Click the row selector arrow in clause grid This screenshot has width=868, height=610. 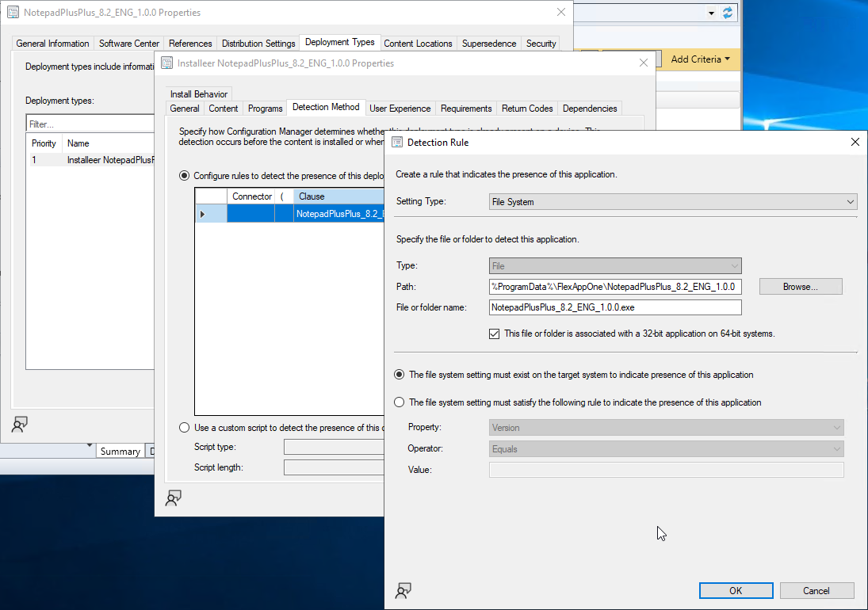[x=203, y=214]
